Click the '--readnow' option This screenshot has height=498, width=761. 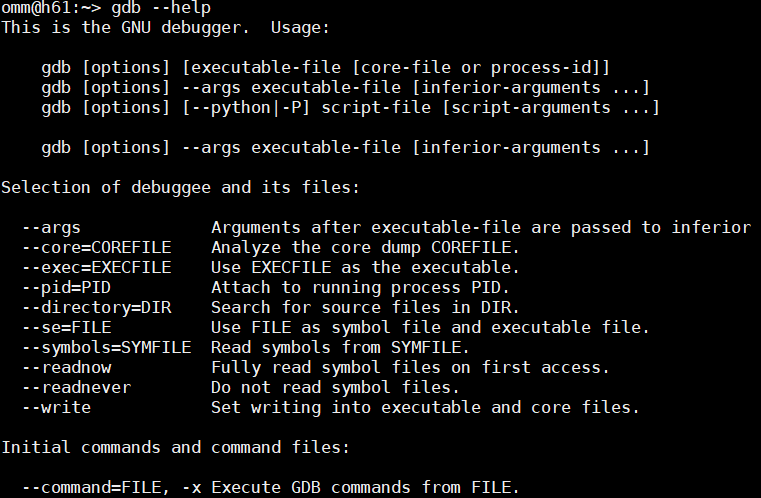coord(66,367)
